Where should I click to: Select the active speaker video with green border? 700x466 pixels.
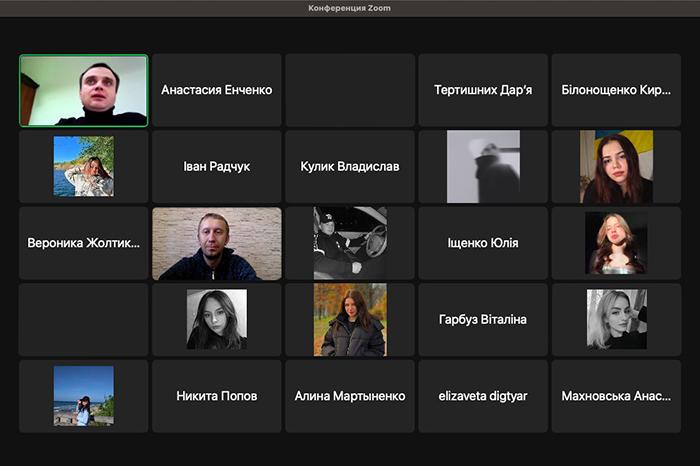(x=84, y=90)
